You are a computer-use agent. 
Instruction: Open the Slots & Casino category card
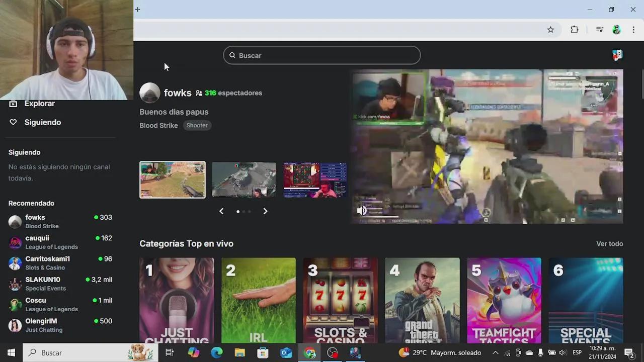tap(341, 300)
